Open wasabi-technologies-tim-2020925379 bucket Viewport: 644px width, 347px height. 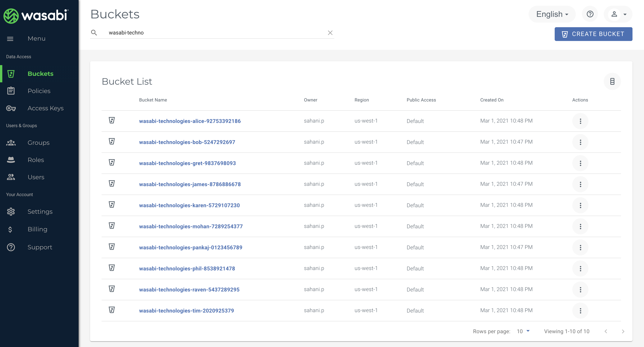186,311
